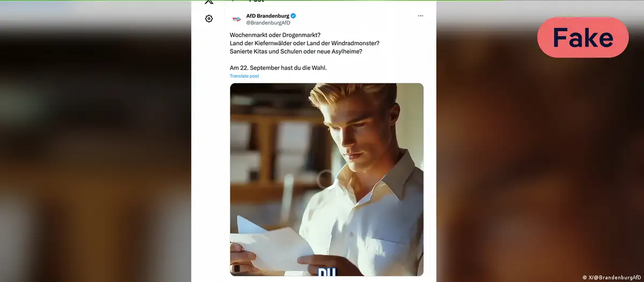Click the DU caption at video bottom
Viewport: 644px width, 282px height.
coord(327,272)
